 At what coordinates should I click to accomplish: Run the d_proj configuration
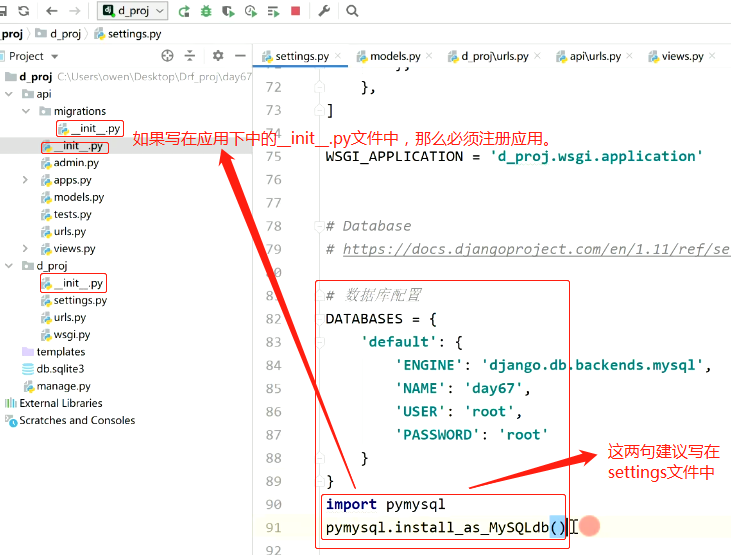[x=184, y=11]
